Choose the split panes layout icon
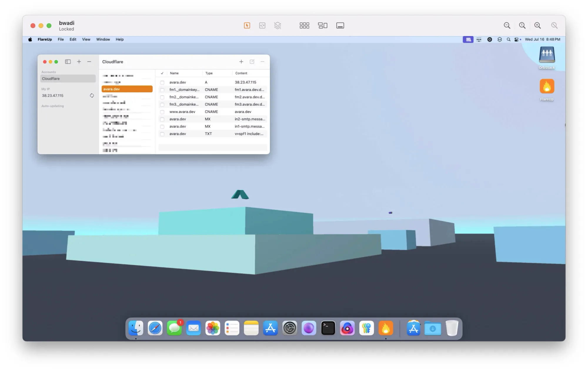 (x=323, y=26)
